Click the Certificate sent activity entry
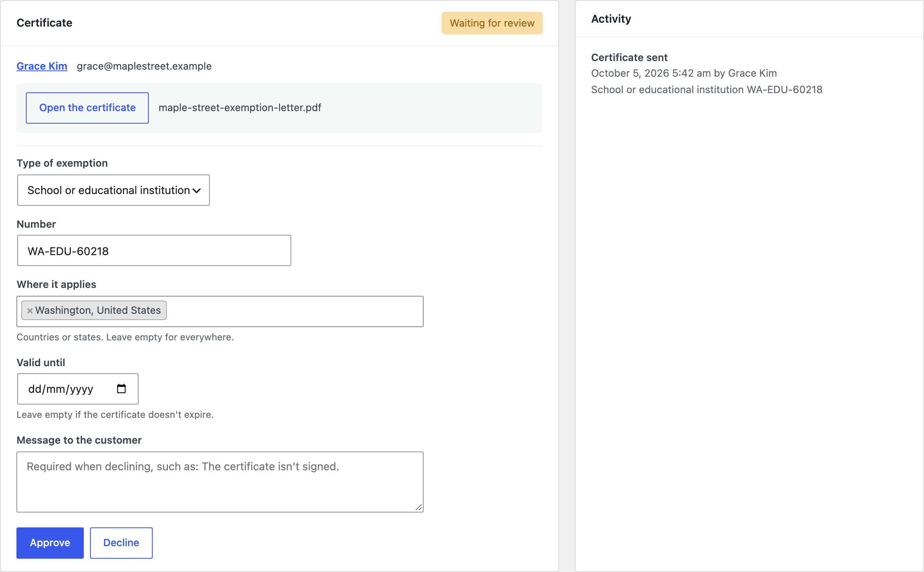 (x=629, y=58)
